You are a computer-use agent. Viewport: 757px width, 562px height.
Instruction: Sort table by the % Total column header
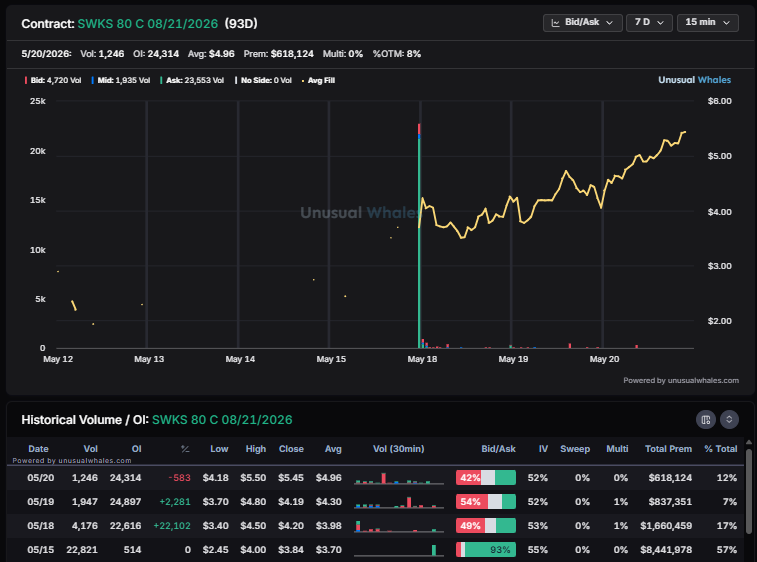point(720,449)
